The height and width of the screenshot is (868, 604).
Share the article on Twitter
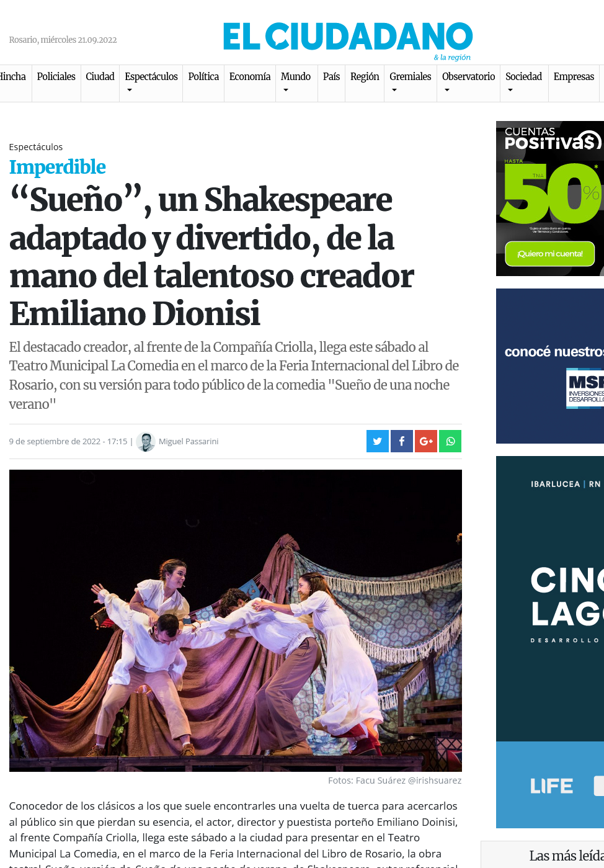pos(377,441)
